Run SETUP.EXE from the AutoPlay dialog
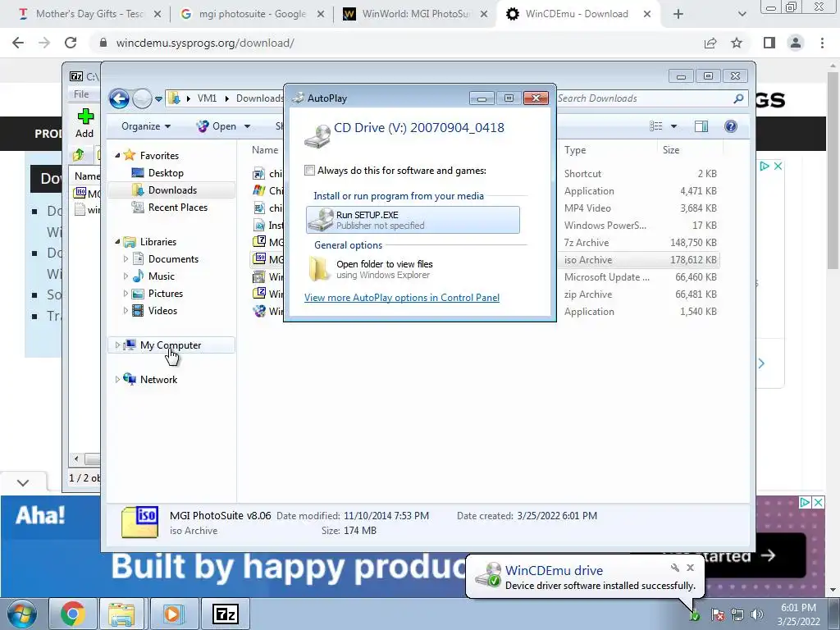Image resolution: width=840 pixels, height=630 pixels. point(413,220)
